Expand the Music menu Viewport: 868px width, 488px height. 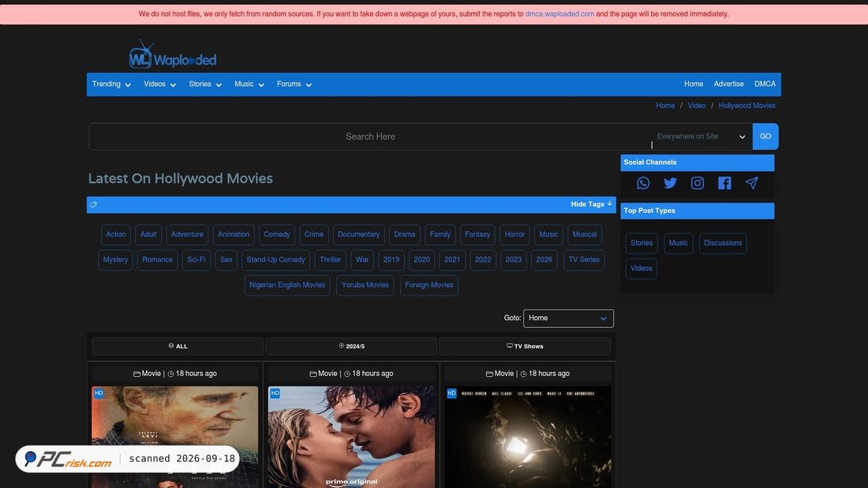(249, 84)
